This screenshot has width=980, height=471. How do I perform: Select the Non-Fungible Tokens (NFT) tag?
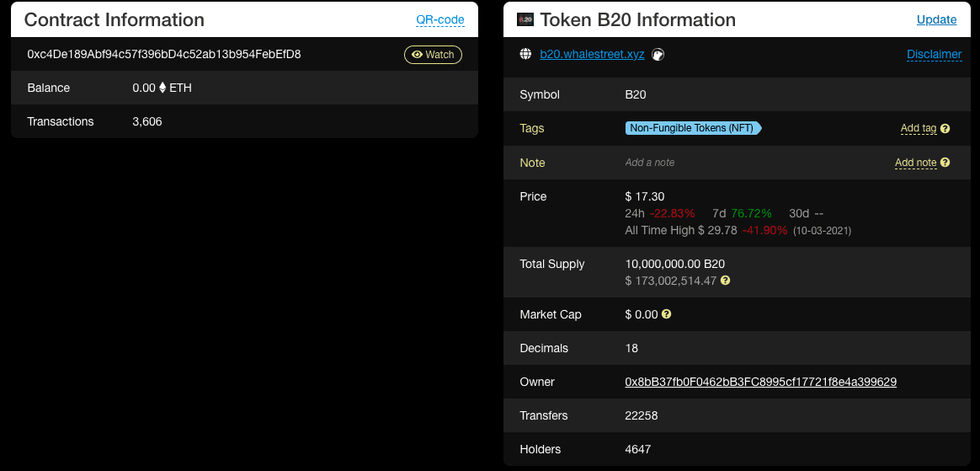(x=693, y=128)
